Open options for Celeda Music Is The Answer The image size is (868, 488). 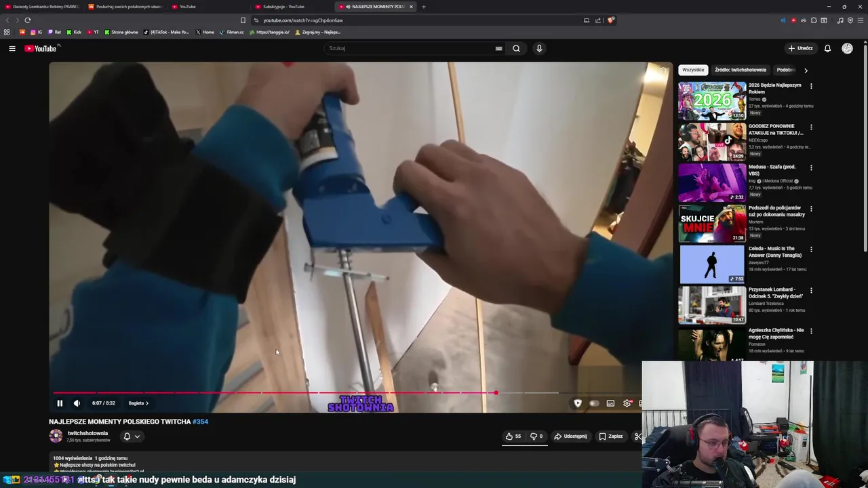(x=811, y=249)
